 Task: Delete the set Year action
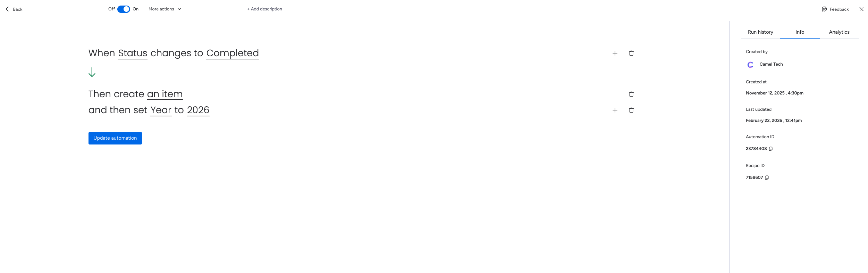coord(631,110)
